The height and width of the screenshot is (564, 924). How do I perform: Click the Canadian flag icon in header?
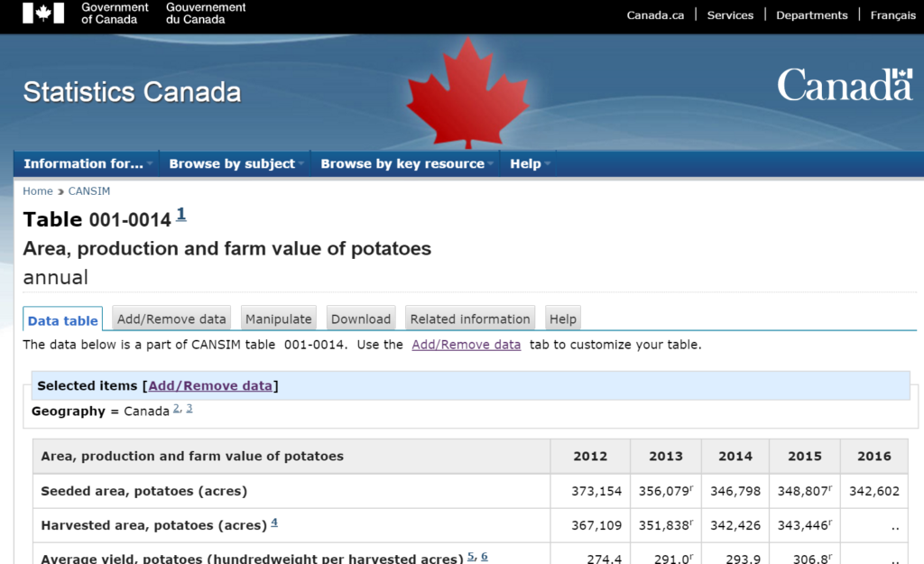(42, 14)
